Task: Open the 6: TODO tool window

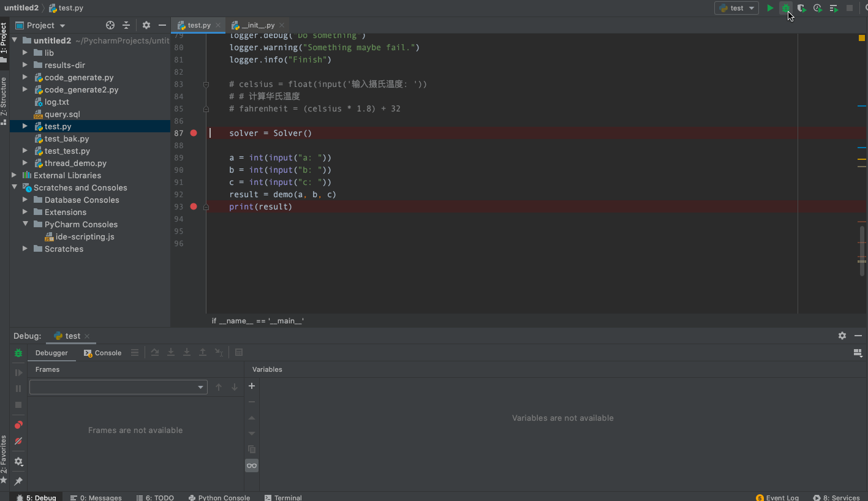Action: [155, 497]
